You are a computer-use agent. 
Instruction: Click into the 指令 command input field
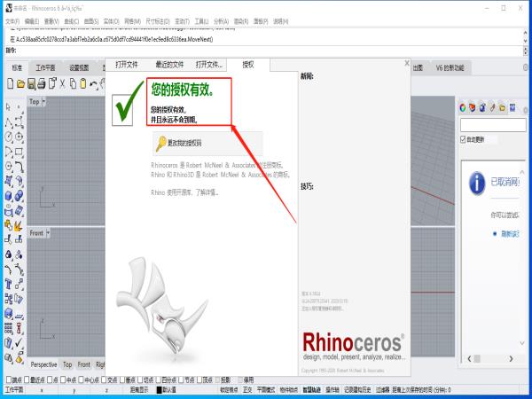pos(269,51)
